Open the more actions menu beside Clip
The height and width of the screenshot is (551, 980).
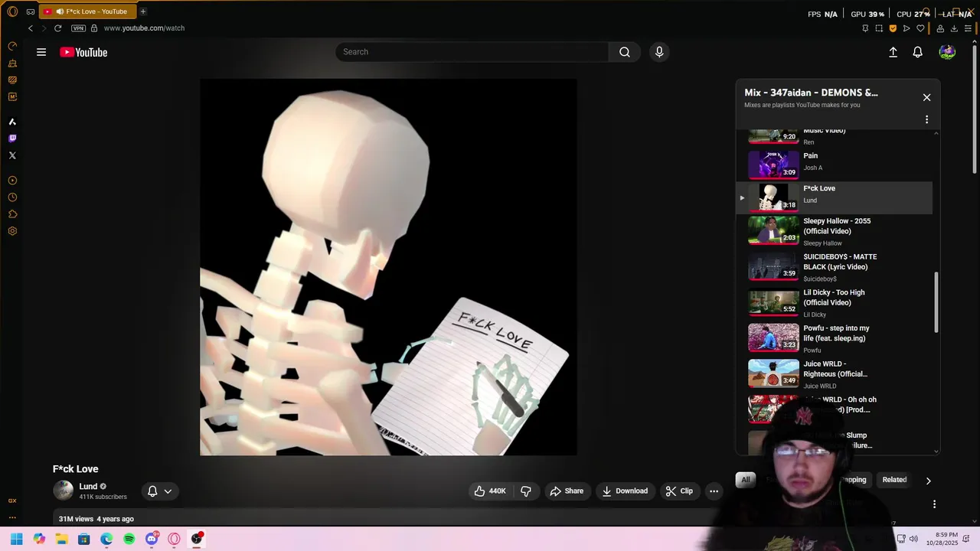click(714, 491)
